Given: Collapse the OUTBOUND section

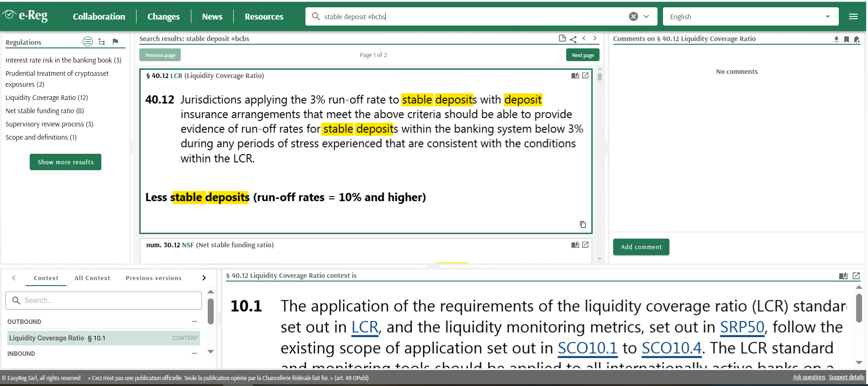Looking at the screenshot, I should [x=195, y=322].
